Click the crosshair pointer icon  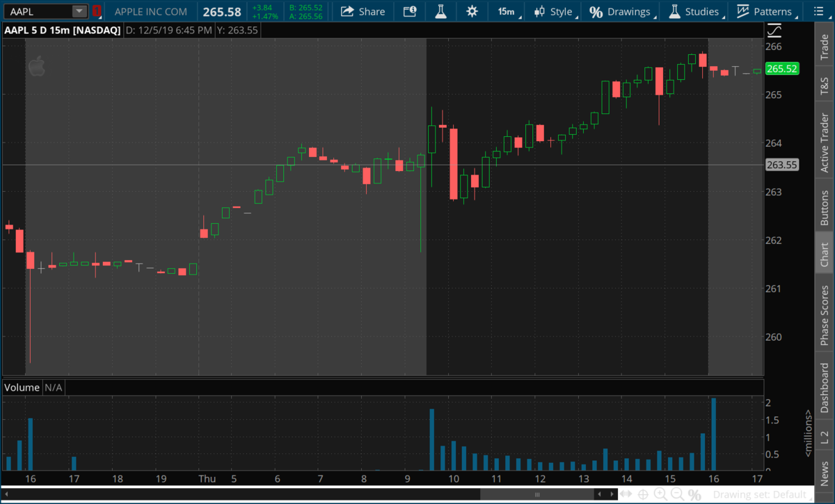[644, 494]
